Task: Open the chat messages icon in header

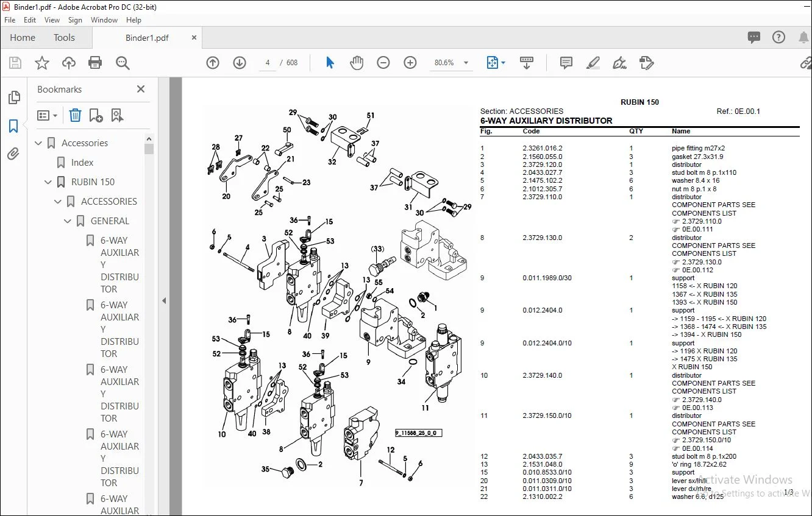Action: pyautogui.click(x=754, y=38)
